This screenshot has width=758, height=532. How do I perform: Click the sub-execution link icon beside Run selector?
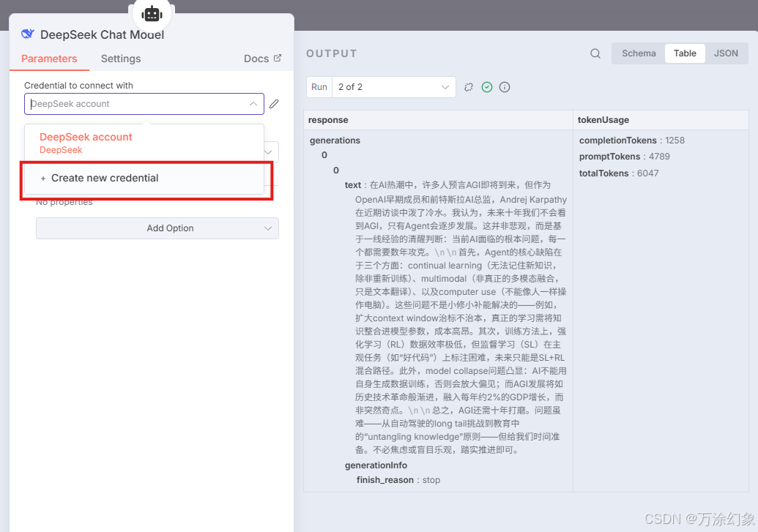click(469, 87)
